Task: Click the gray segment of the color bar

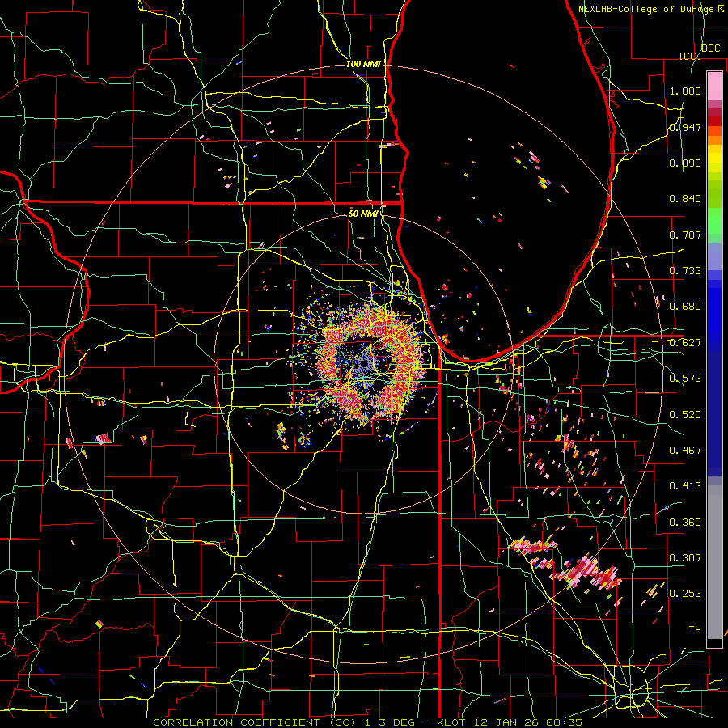Action: pos(714,562)
